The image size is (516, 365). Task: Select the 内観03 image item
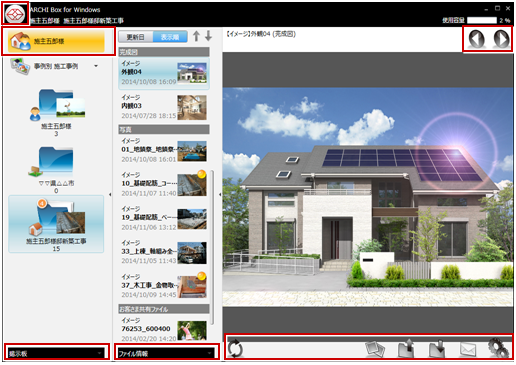point(164,107)
